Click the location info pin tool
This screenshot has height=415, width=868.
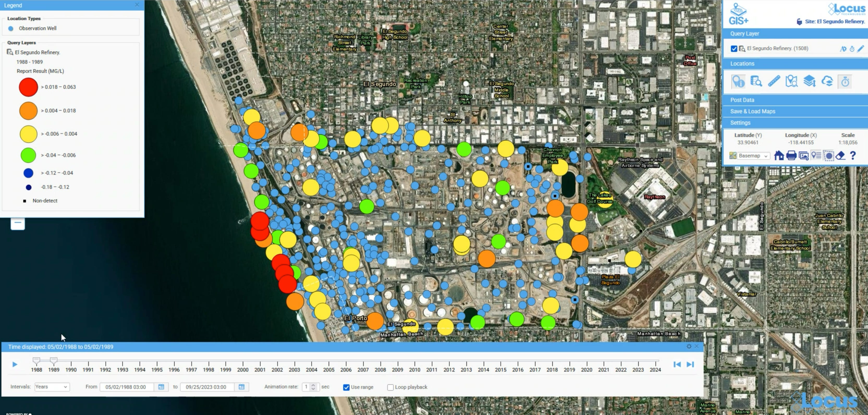tap(738, 82)
